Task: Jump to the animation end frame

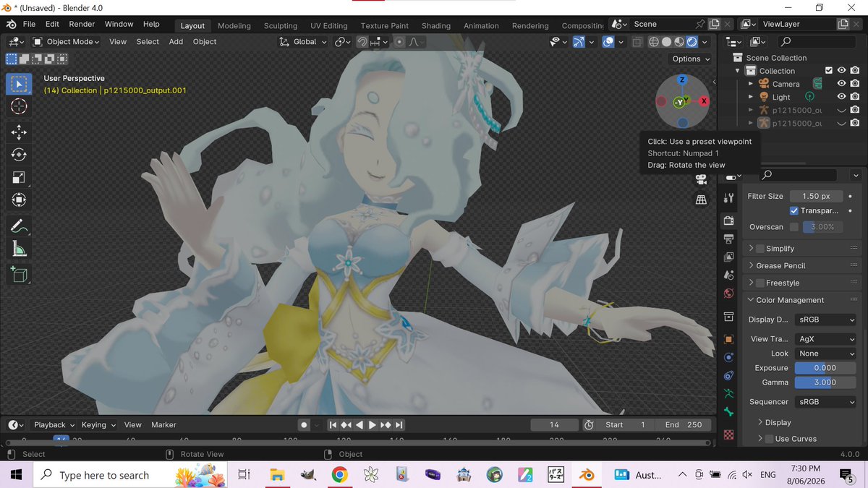Action: (399, 425)
